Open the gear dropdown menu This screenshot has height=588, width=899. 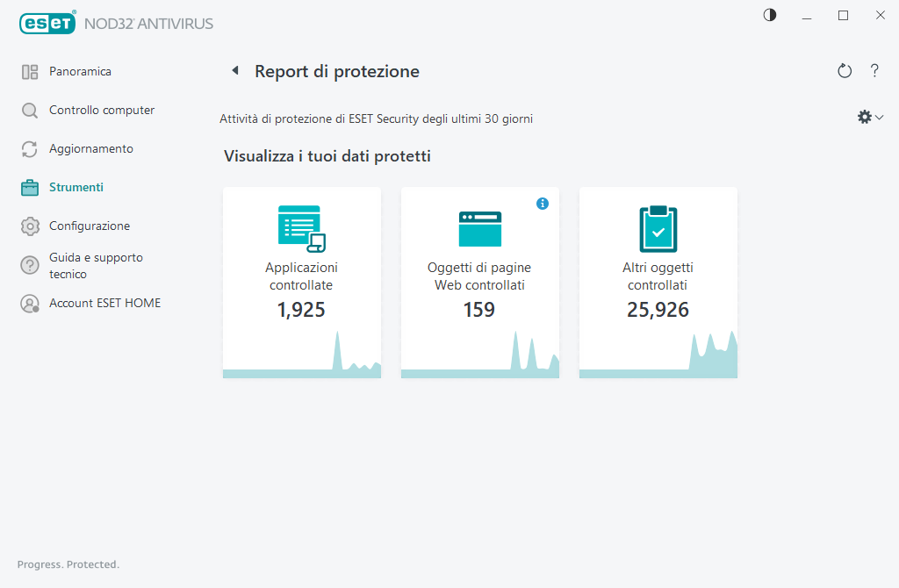coord(864,116)
